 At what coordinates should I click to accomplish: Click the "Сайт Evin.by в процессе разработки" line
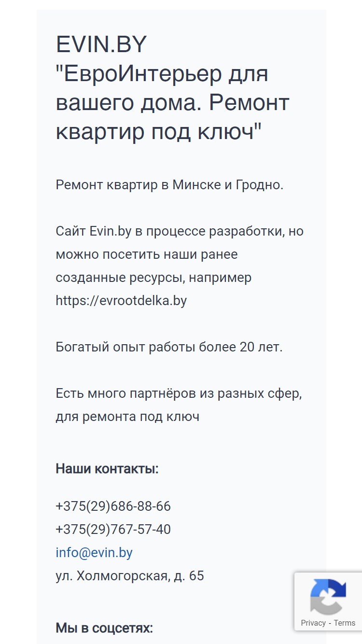[x=180, y=231]
